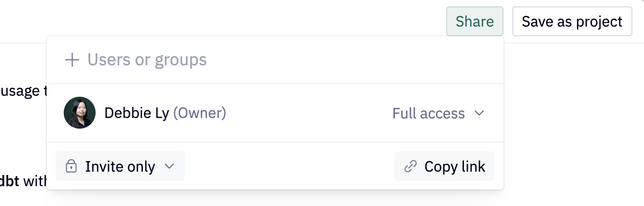The width and height of the screenshot is (644, 206).
Task: Click the Invite only label text
Action: click(120, 167)
